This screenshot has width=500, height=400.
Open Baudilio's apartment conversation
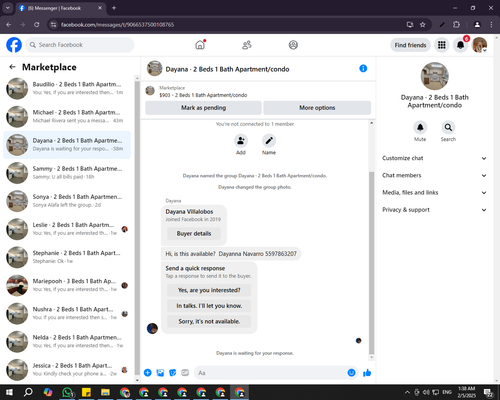click(67, 88)
